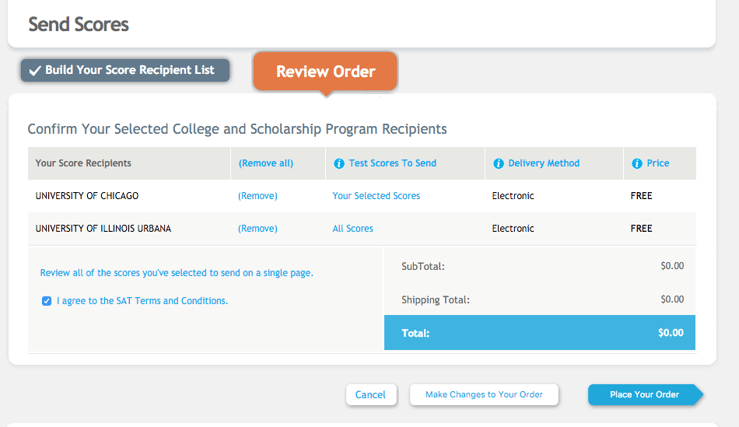Click the info icon beside Delivery Method
The height and width of the screenshot is (427, 739).
click(498, 164)
